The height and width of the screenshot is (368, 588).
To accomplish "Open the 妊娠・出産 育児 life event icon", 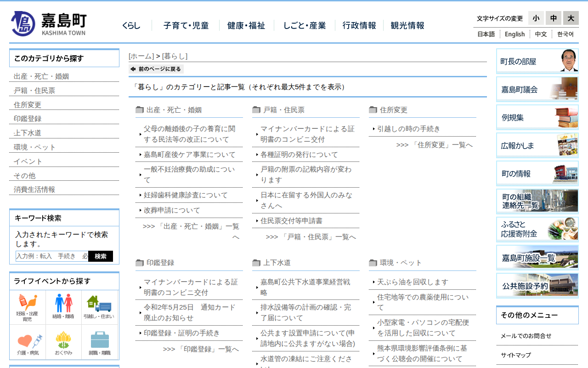I will tap(27, 307).
